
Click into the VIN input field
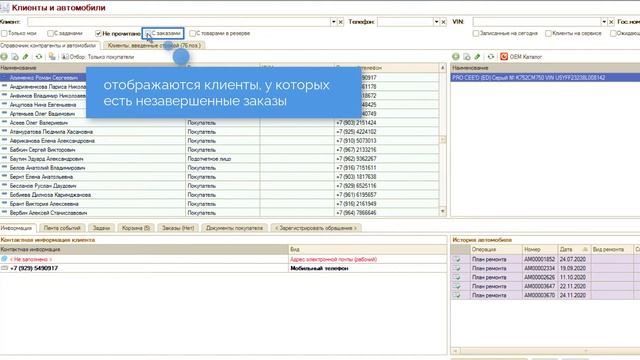pyautogui.click(x=537, y=22)
